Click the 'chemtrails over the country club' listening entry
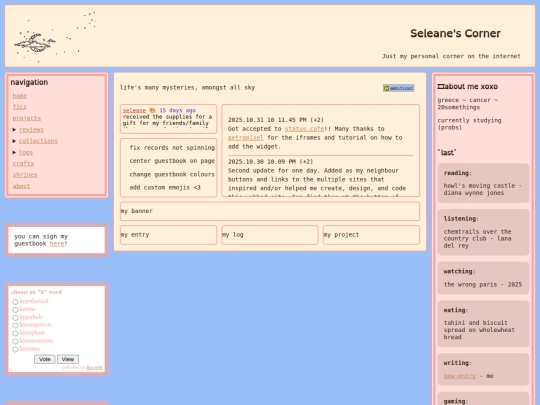This screenshot has width=540, height=405. click(x=477, y=238)
